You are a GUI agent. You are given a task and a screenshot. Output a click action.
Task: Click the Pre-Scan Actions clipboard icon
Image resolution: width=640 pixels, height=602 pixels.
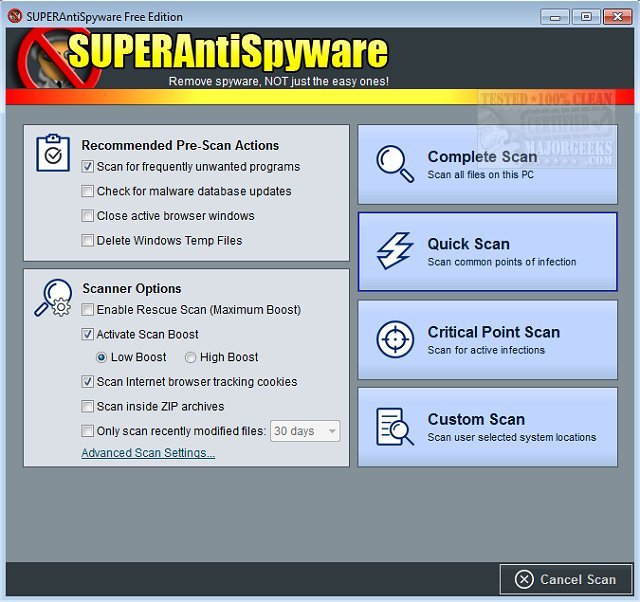pos(53,153)
